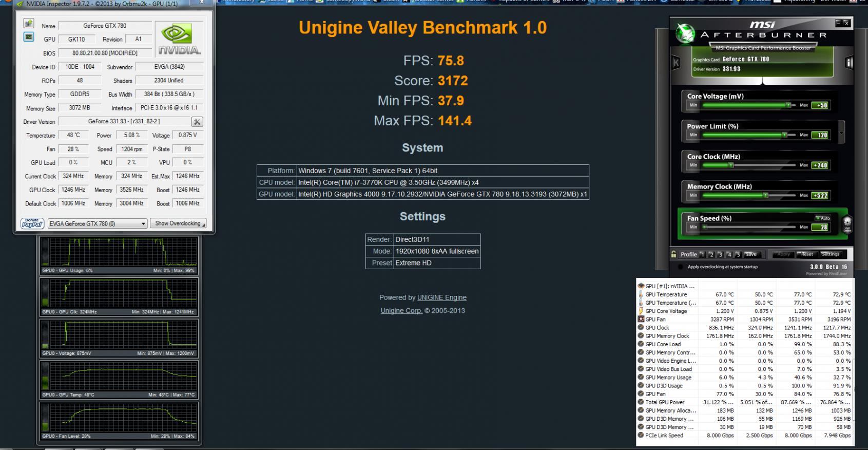
Task: Adjust the Core Voltage slider
Action: (x=749, y=105)
